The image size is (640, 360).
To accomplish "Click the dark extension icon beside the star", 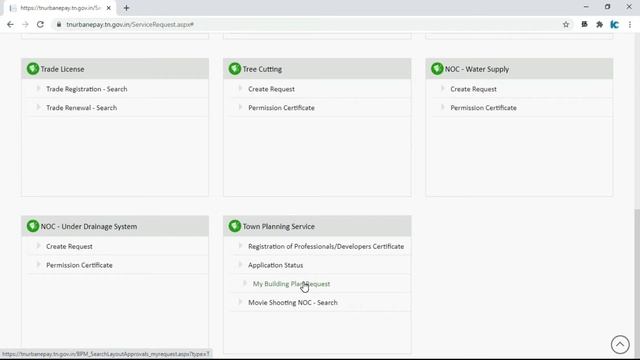I will [584, 24].
